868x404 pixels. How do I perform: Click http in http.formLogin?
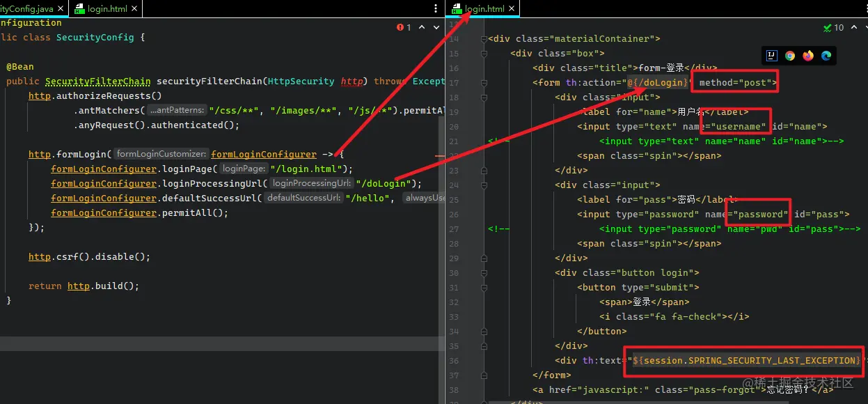pyautogui.click(x=40, y=155)
